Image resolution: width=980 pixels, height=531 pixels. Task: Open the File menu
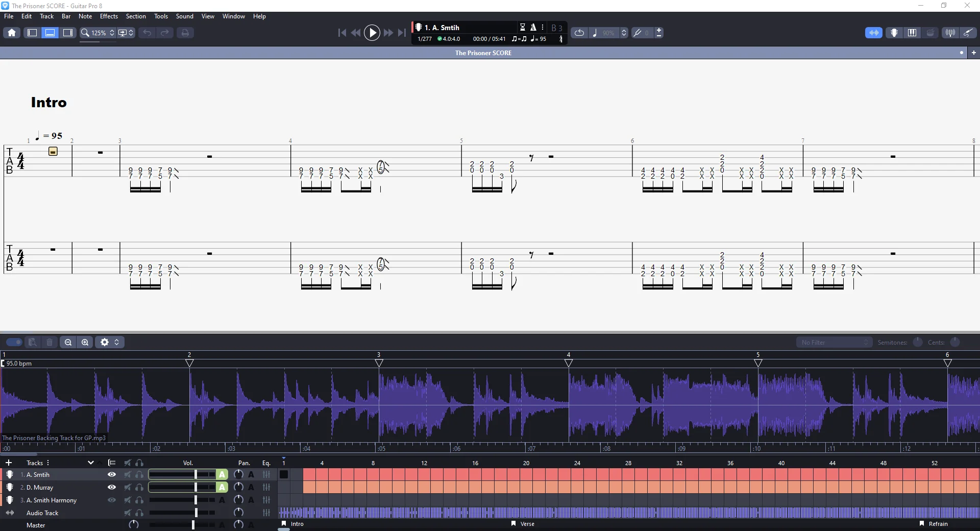(9, 16)
